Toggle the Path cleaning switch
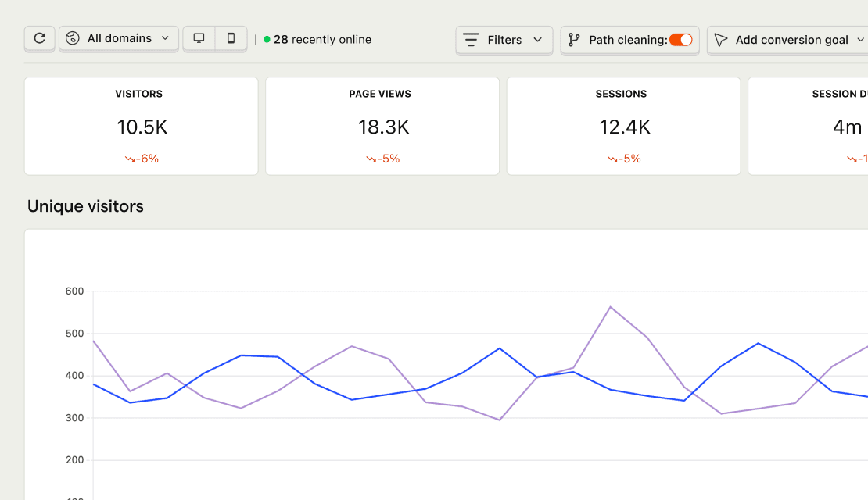The width and height of the screenshot is (868, 500). (x=681, y=40)
